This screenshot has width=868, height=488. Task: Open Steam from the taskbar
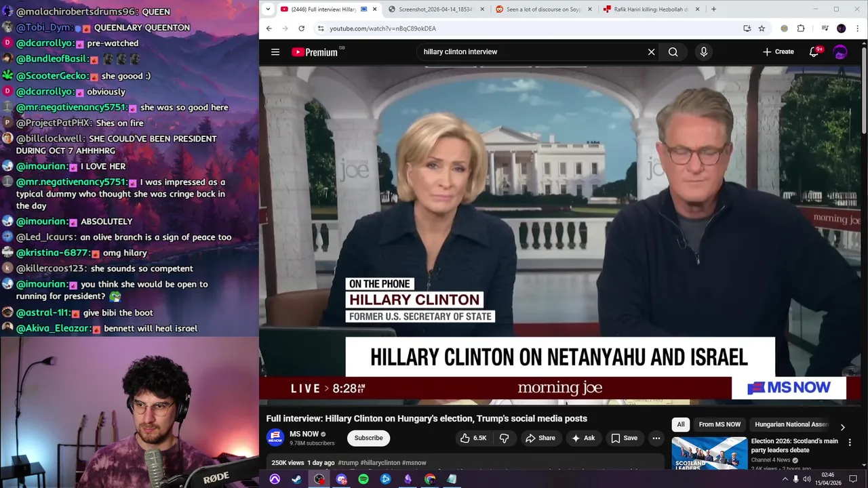tap(296, 479)
